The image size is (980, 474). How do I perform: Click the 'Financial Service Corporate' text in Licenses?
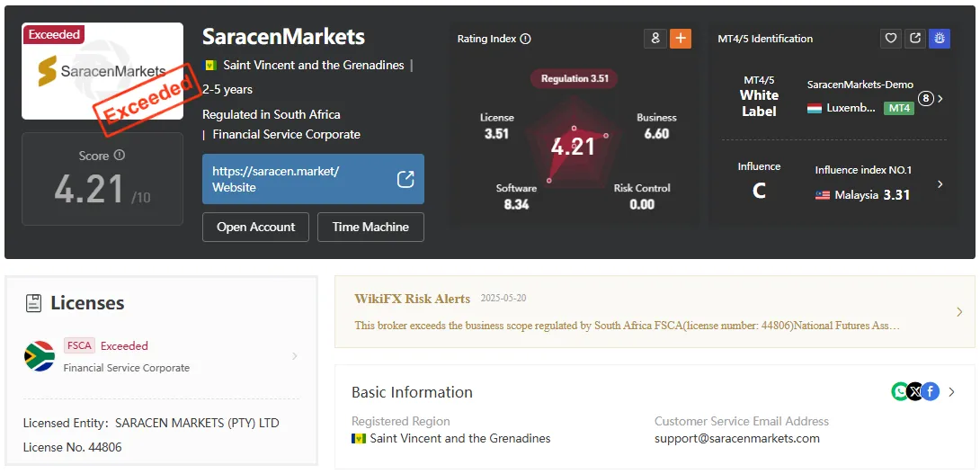coord(126,368)
